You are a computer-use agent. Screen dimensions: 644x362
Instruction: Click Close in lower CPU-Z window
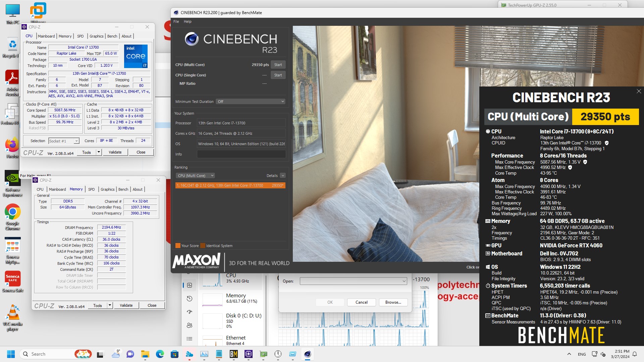(152, 305)
